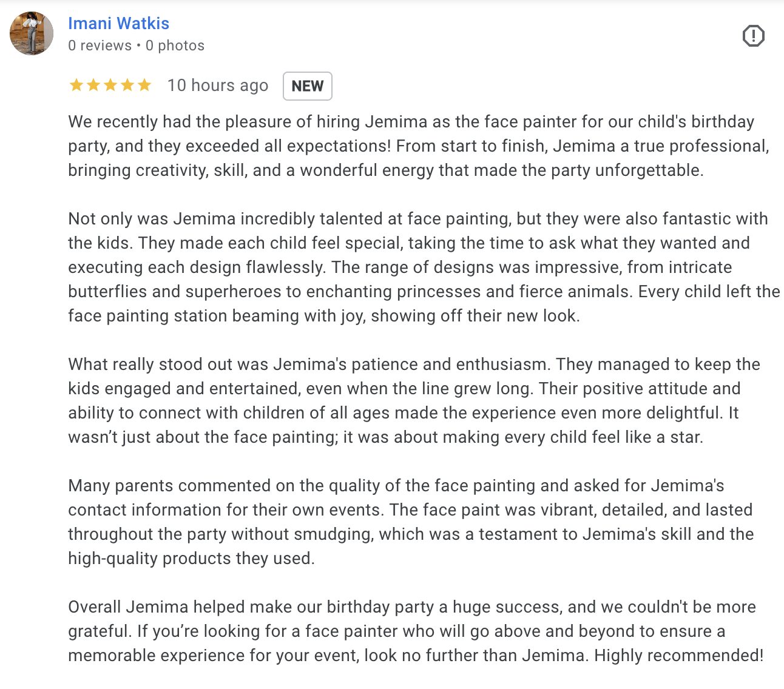Open the Imani Watkis profile link
This screenshot has width=784, height=689.
tap(118, 23)
